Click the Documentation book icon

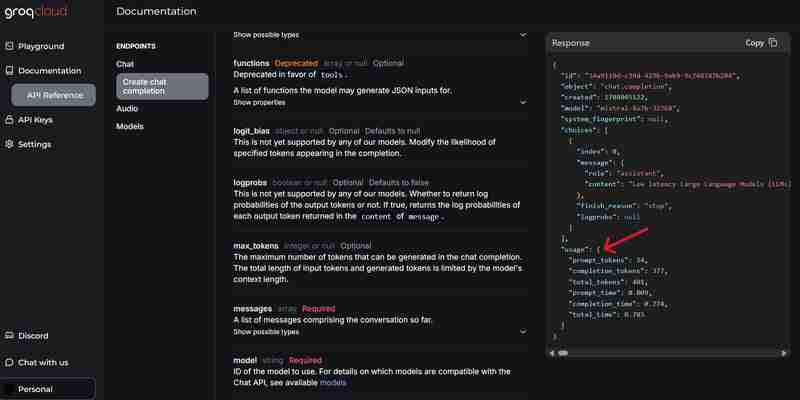point(9,71)
